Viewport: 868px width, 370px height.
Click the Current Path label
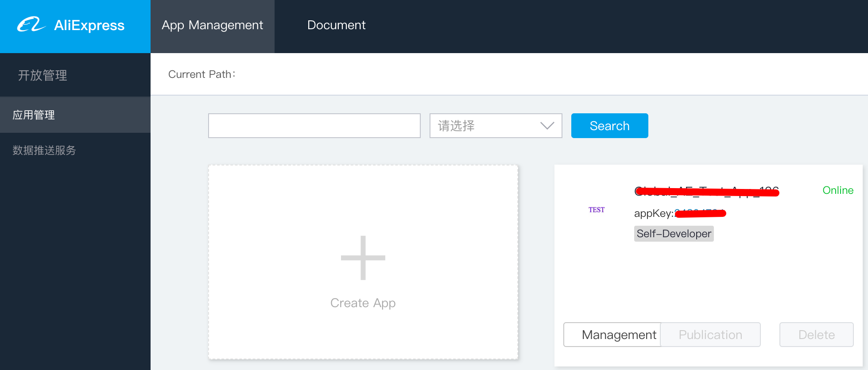202,74
